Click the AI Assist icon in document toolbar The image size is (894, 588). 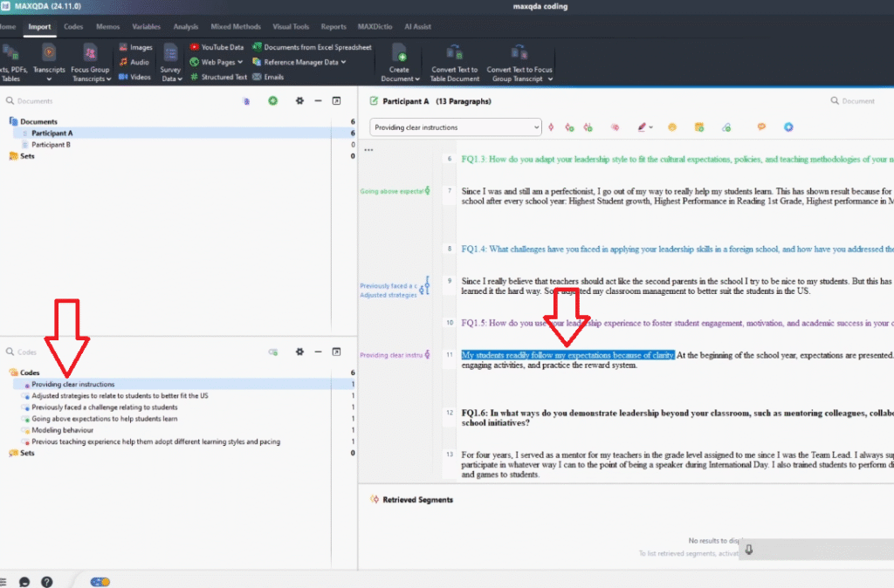click(x=788, y=127)
